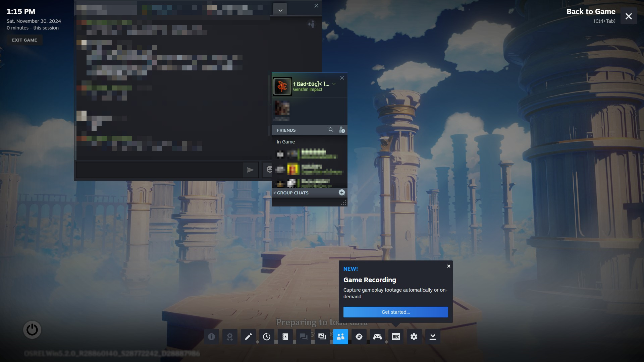644x362 pixels.
Task: Toggle the Friends list panel icon
Action: [340, 337]
